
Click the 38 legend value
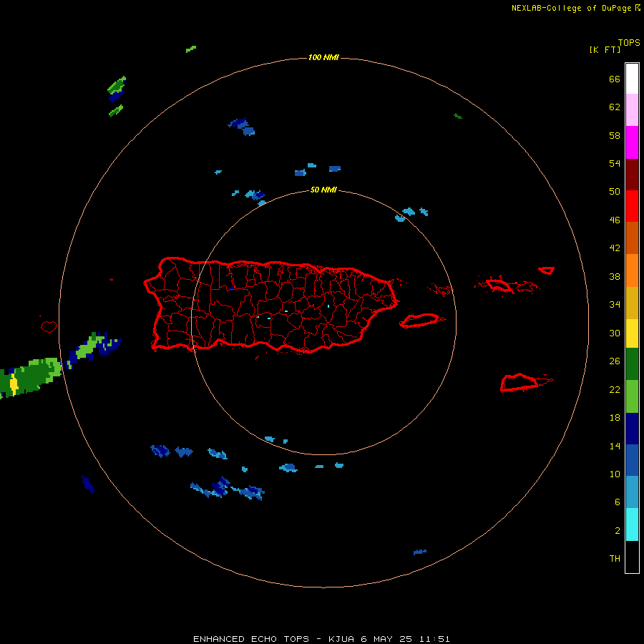(615, 276)
